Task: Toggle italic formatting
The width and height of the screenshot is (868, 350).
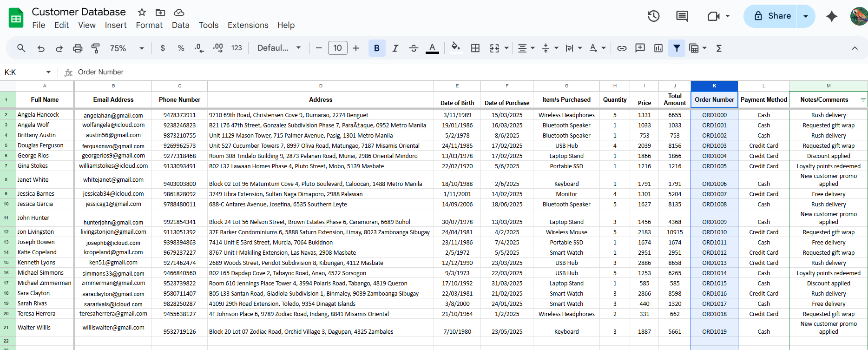Action: [x=395, y=48]
